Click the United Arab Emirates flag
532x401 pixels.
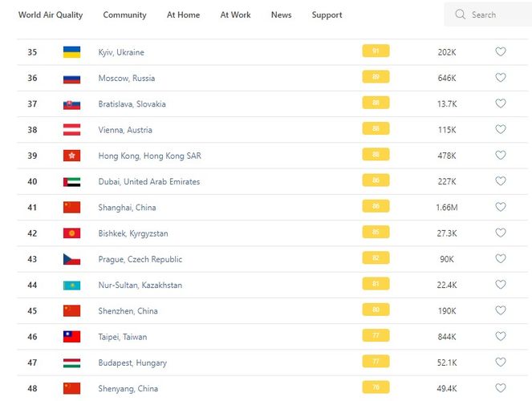(71, 181)
